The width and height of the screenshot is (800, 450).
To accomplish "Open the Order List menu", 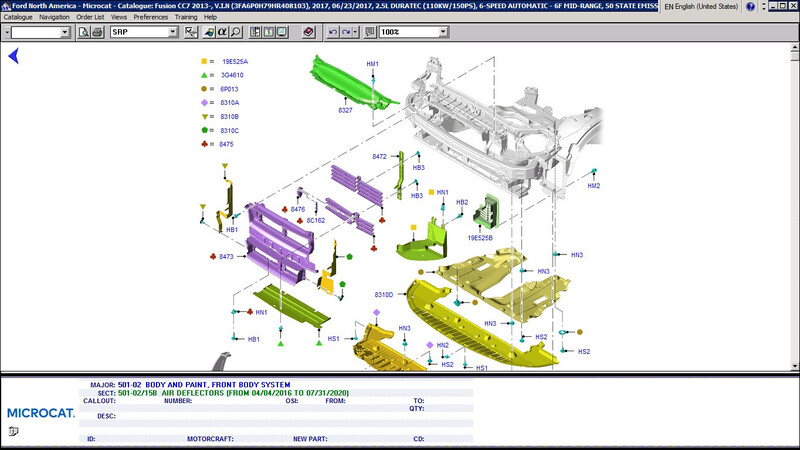I will pos(90,17).
